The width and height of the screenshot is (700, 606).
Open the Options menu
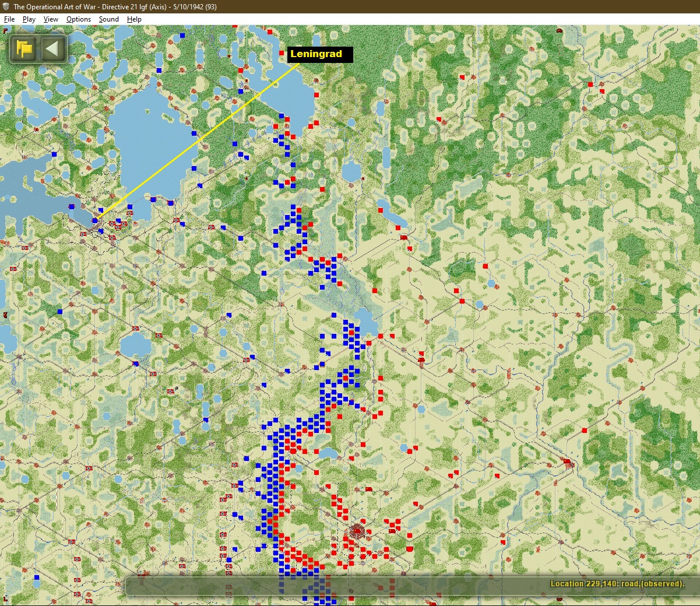tap(79, 19)
